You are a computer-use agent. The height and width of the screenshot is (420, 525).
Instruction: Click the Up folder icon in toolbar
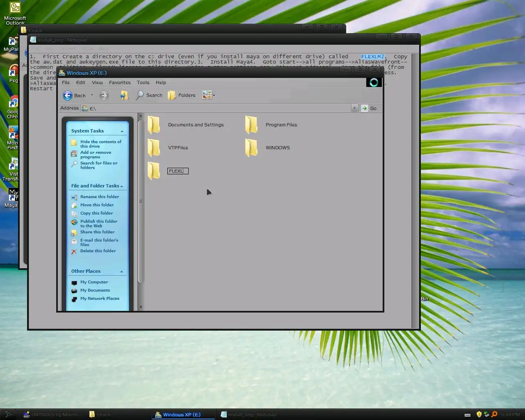(x=123, y=96)
